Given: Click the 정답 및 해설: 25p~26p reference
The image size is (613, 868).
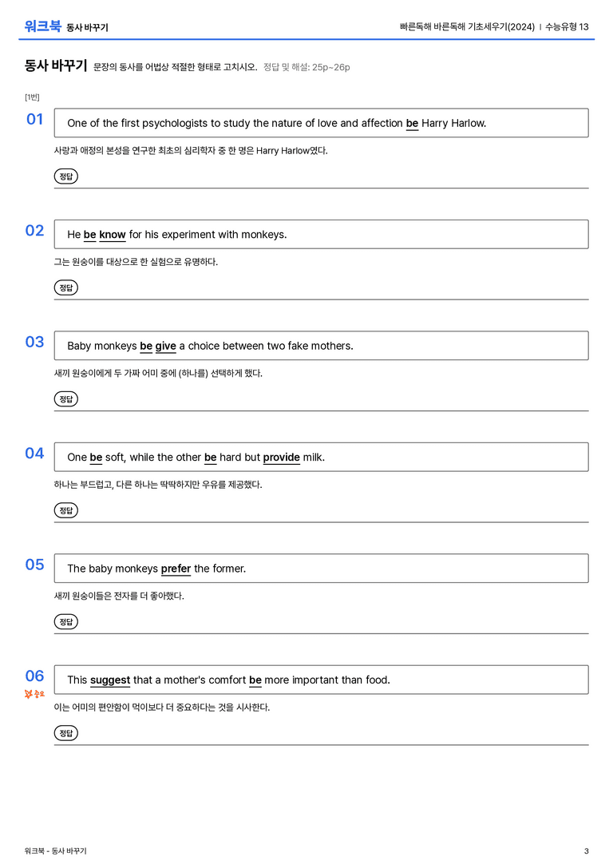Looking at the screenshot, I should click(x=306, y=68).
